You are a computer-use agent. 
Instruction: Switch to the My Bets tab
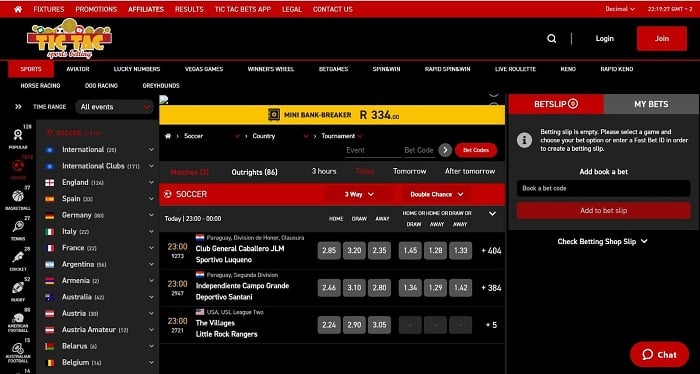tap(651, 104)
